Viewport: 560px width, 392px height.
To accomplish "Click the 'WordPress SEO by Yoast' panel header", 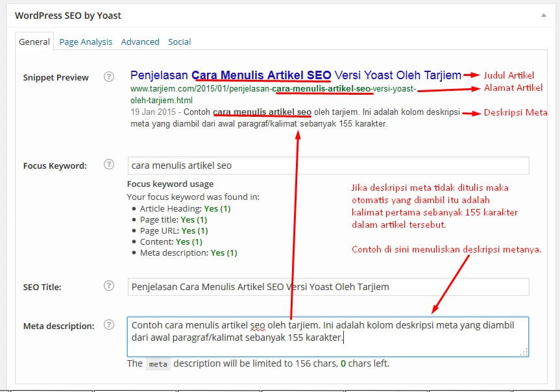I will tap(67, 15).
